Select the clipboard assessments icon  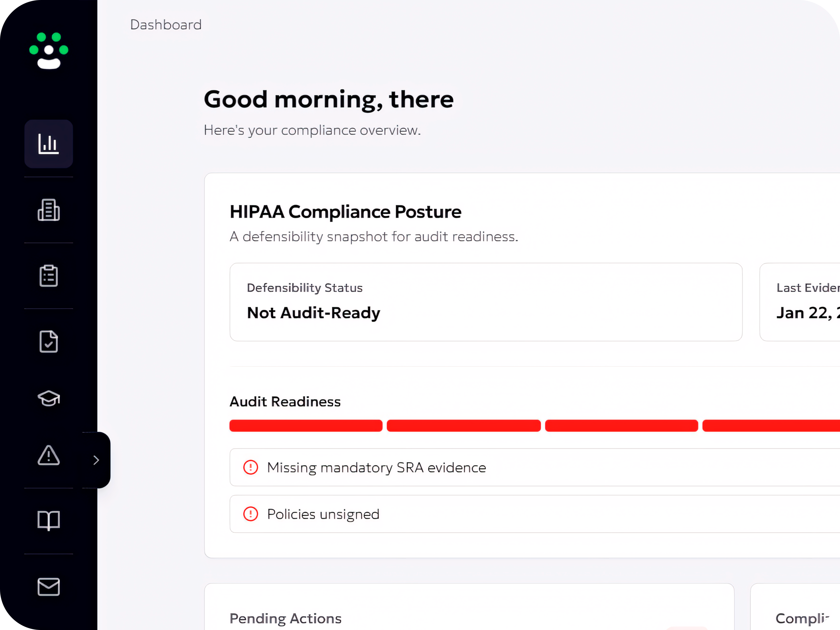click(x=48, y=276)
